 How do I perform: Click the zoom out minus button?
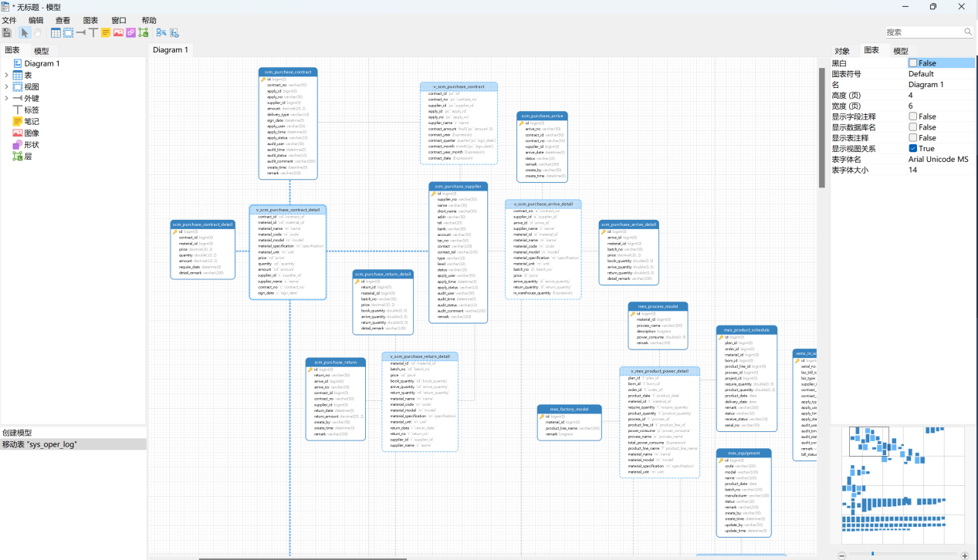841,555
